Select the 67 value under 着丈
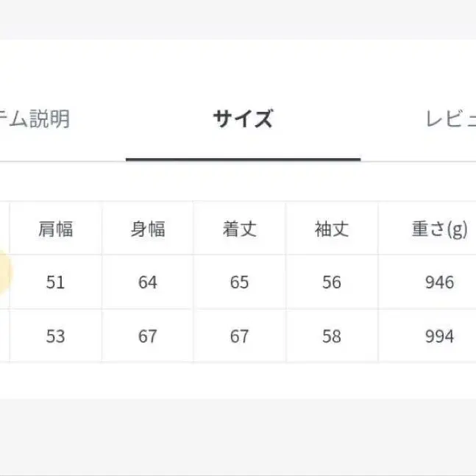The height and width of the screenshot is (476, 476). [x=240, y=336]
